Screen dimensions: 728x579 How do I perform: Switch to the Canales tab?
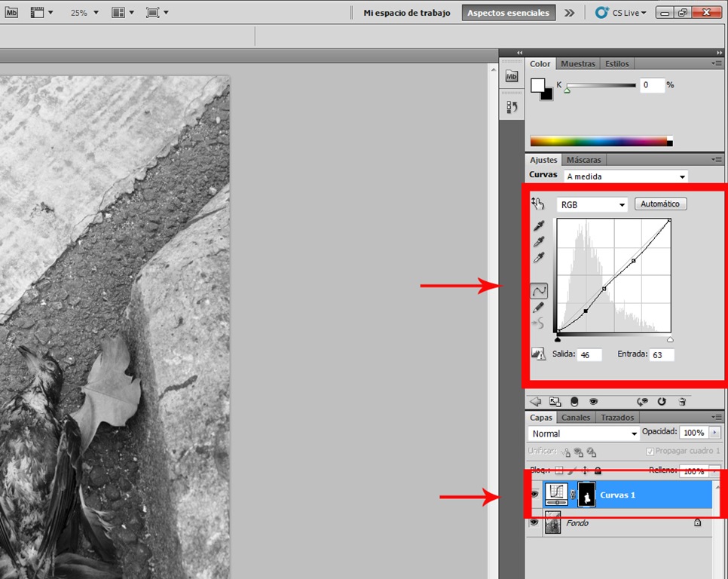tap(576, 418)
